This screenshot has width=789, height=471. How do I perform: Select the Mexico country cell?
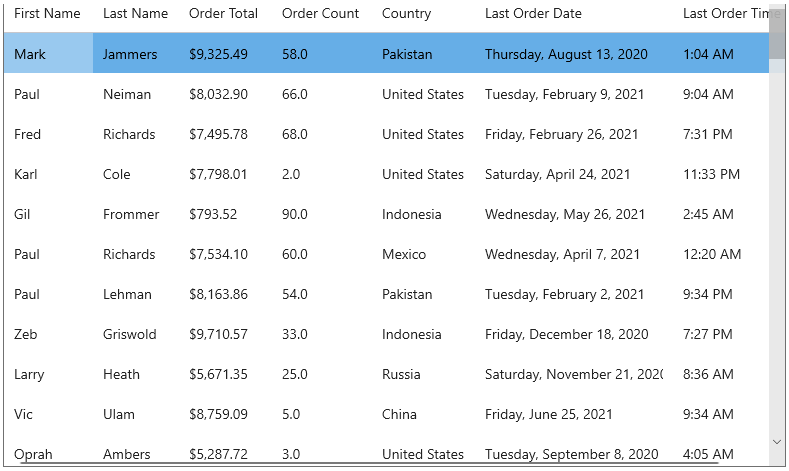click(x=404, y=254)
